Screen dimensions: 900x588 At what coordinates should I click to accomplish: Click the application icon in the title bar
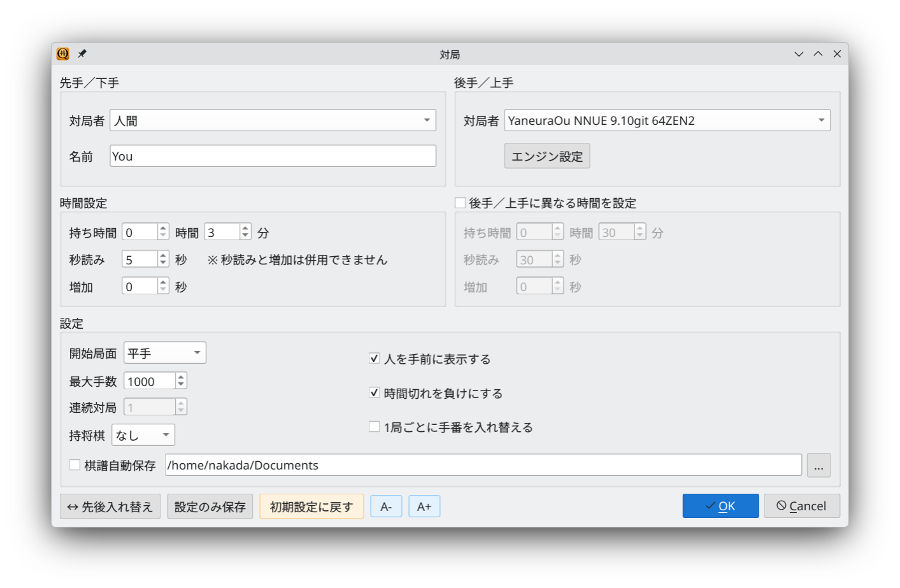[62, 54]
